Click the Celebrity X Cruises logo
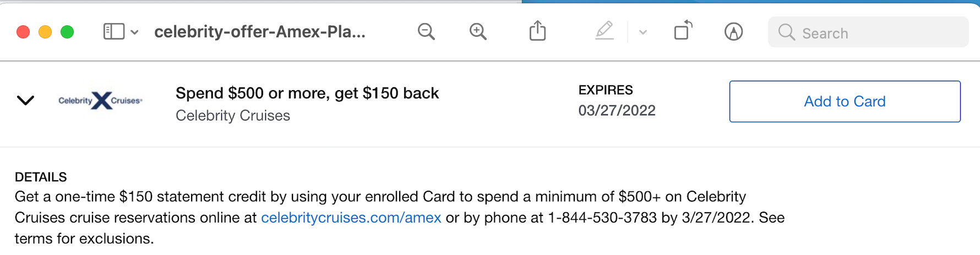The image size is (980, 255). 101,101
